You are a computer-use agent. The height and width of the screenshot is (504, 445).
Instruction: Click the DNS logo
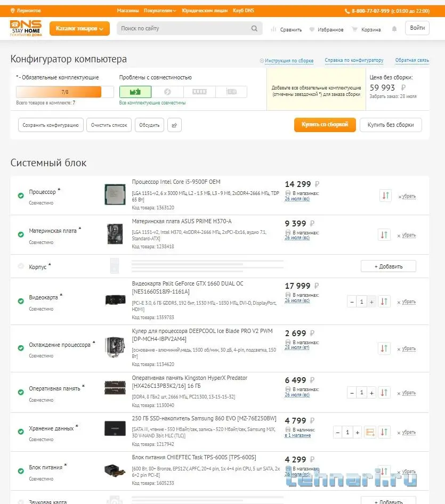tap(26, 28)
